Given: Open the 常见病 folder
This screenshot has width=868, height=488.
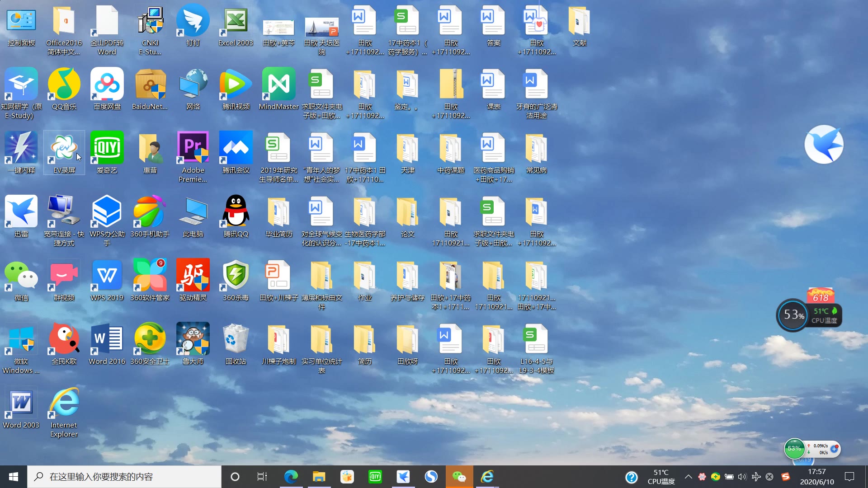Looking at the screenshot, I should [x=537, y=153].
